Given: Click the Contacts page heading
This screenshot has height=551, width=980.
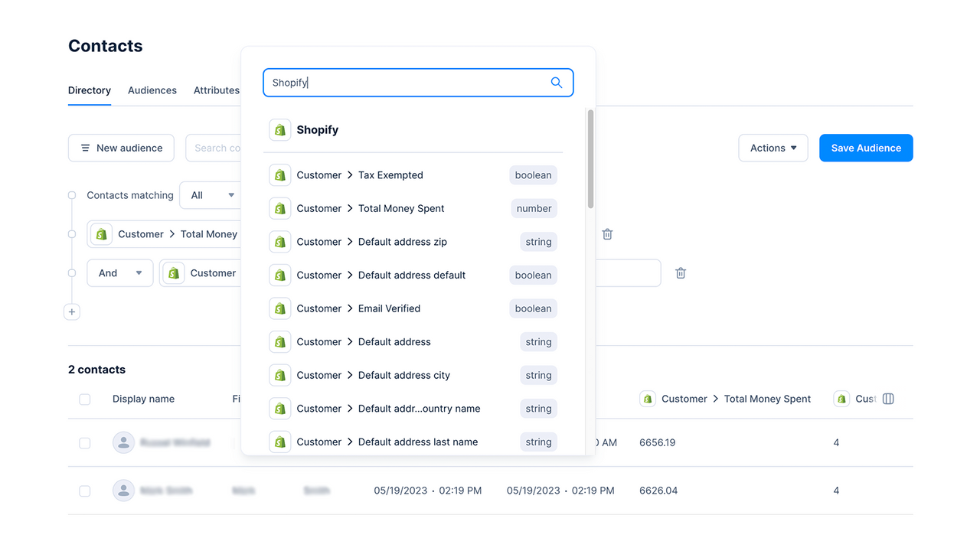Looking at the screenshot, I should point(106,46).
